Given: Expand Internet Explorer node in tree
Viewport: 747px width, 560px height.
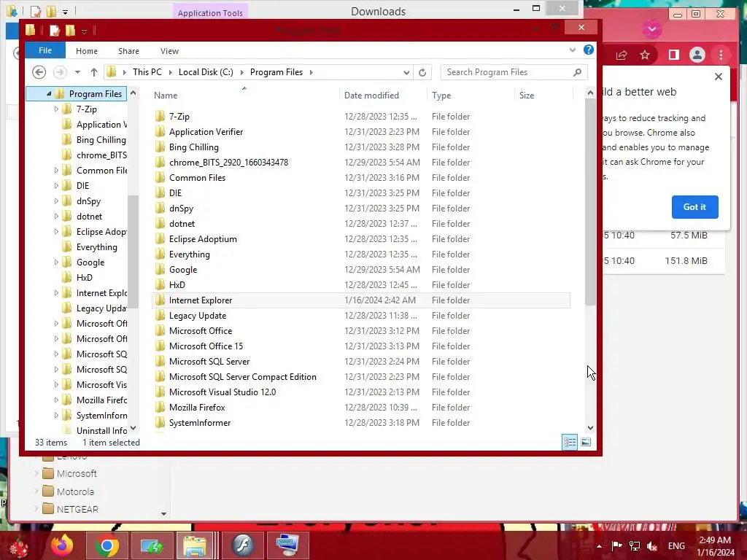Looking at the screenshot, I should 56,293.
